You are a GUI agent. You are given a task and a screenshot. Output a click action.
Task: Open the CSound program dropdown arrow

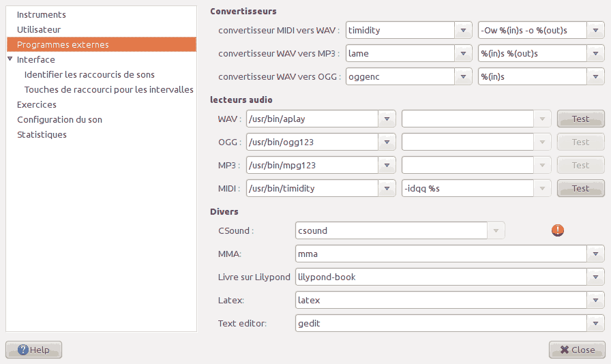point(496,230)
